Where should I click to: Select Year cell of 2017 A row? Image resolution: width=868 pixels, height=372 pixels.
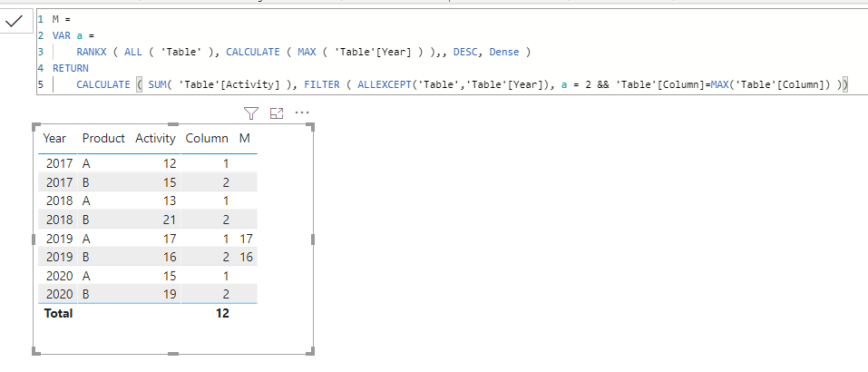[59, 163]
